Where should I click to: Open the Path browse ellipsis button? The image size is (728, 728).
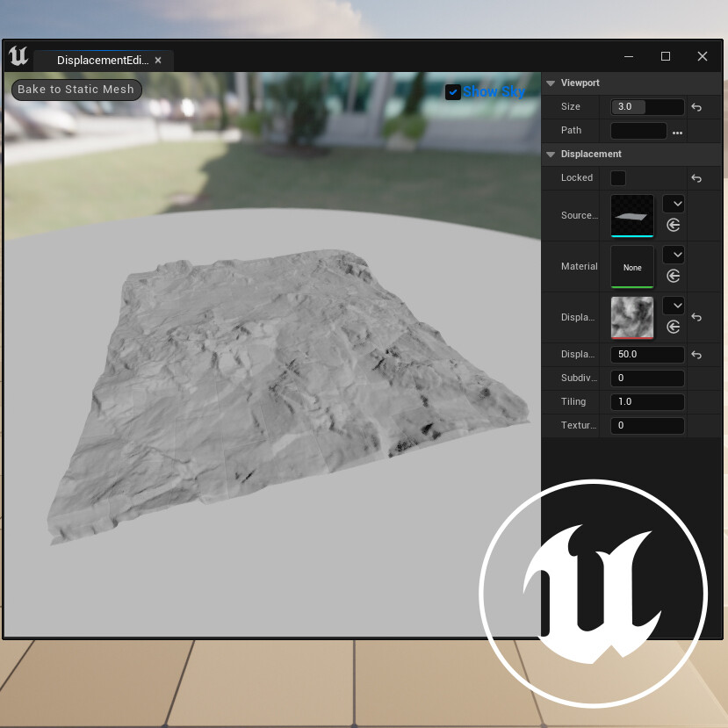(x=678, y=130)
